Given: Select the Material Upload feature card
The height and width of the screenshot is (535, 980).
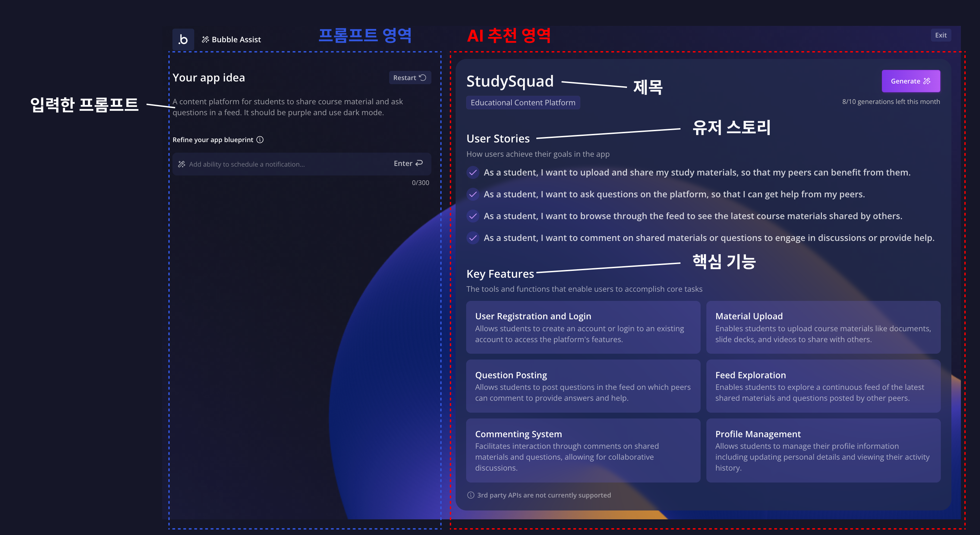Looking at the screenshot, I should coord(823,327).
